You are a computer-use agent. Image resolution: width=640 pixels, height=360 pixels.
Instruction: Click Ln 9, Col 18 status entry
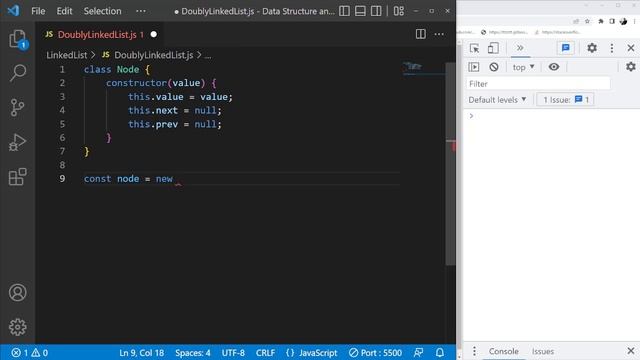click(x=141, y=353)
